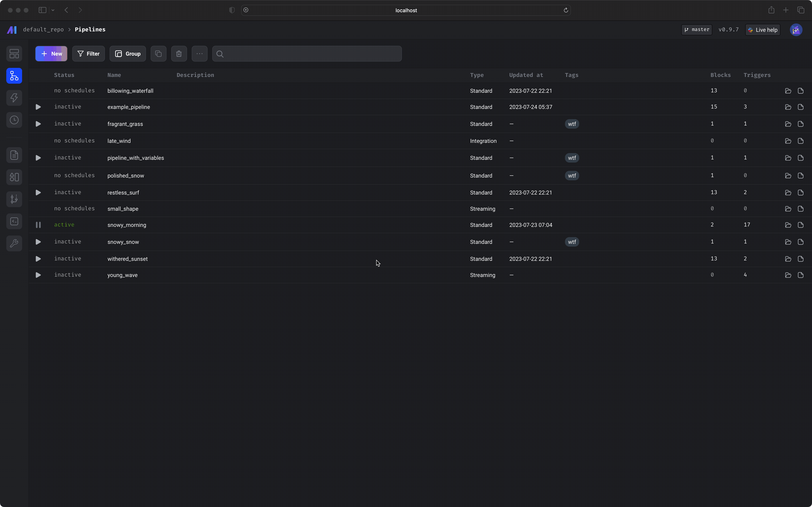Open folder icon for billowing_waterfall row
This screenshot has width=812, height=507.
point(788,91)
